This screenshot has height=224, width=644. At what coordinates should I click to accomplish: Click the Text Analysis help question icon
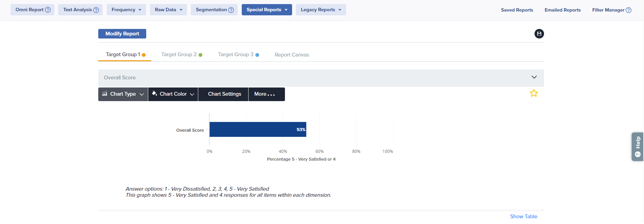[96, 10]
